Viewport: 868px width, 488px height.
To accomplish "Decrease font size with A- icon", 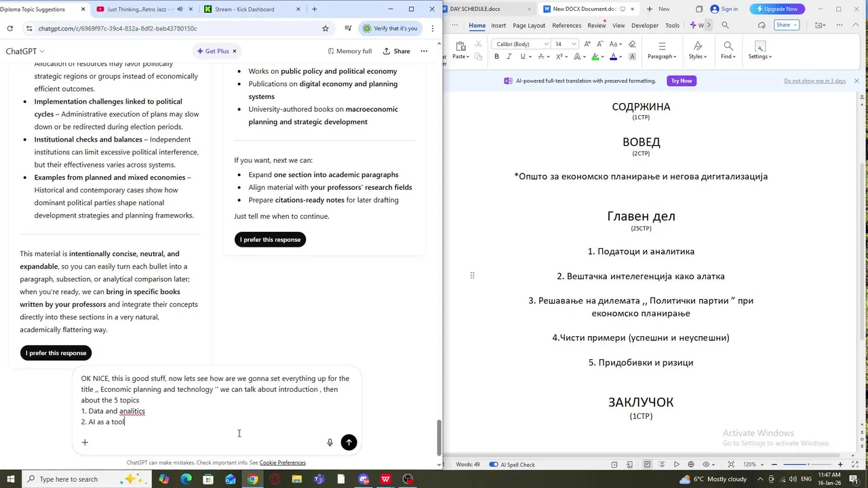I will 600,44.
